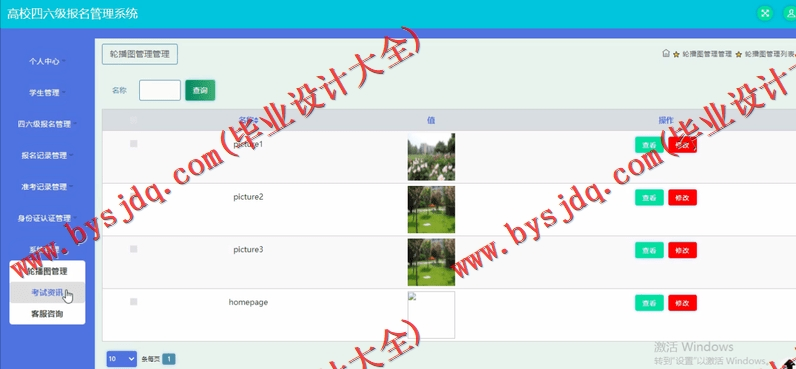Click the picture2 garden thumbnail

(x=431, y=210)
